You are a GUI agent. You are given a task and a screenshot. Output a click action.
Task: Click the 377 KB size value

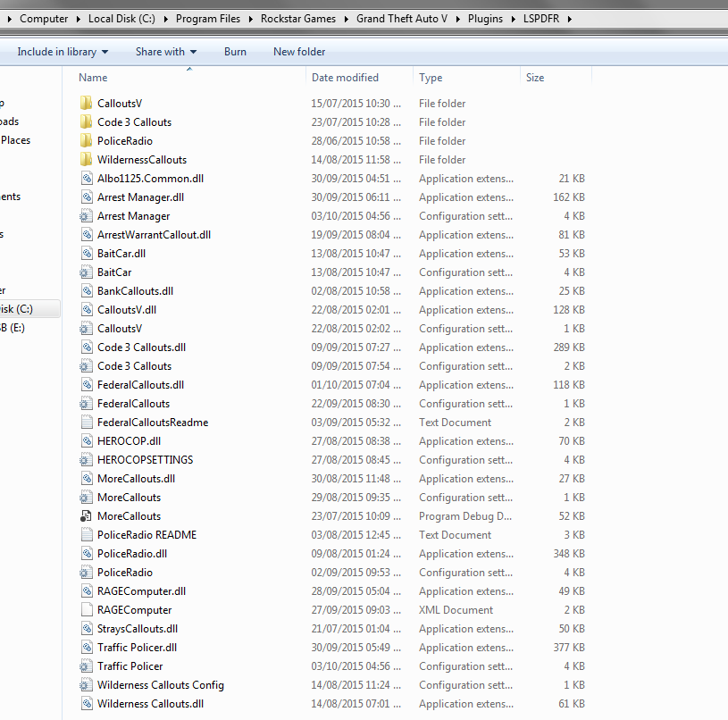coord(569,647)
